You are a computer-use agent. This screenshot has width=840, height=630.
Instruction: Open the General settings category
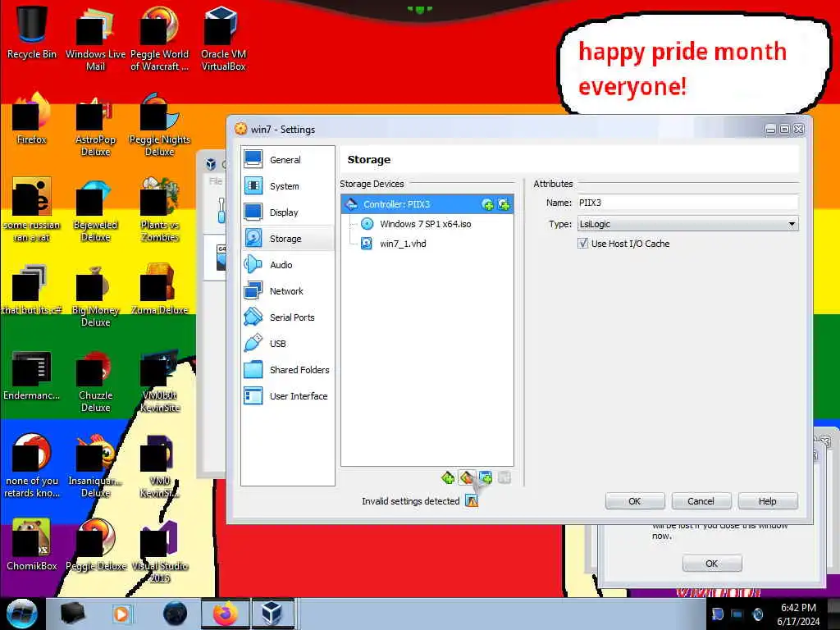click(287, 160)
